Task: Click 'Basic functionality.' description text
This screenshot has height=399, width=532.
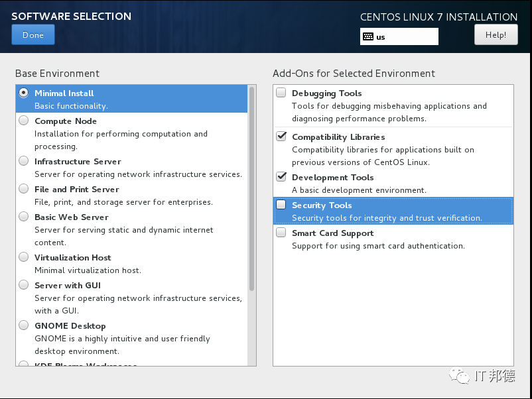Action: click(x=71, y=106)
